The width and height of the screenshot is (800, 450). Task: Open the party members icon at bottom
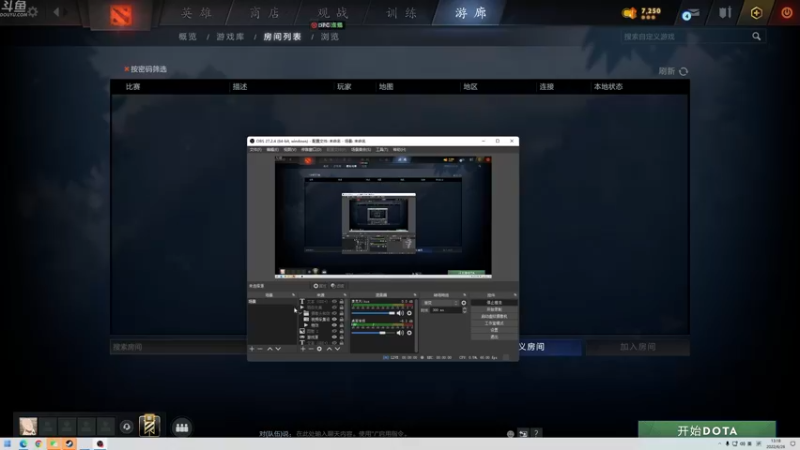point(182,427)
